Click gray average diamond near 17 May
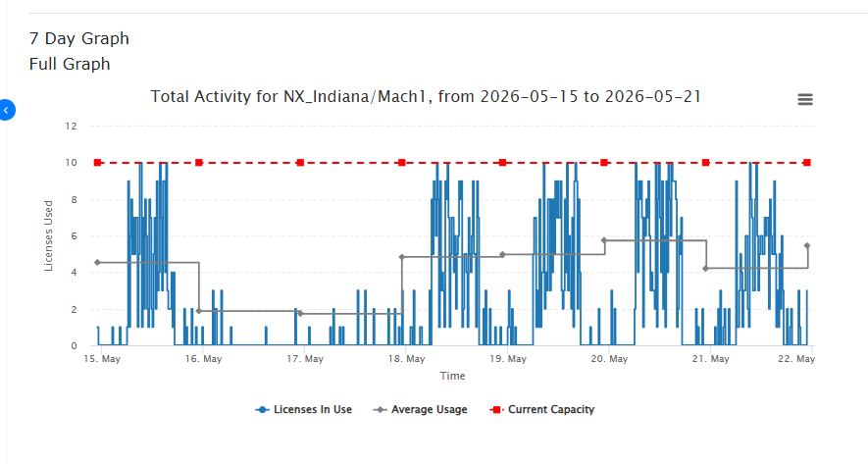Screen dimensions: 868x464 tap(300, 313)
